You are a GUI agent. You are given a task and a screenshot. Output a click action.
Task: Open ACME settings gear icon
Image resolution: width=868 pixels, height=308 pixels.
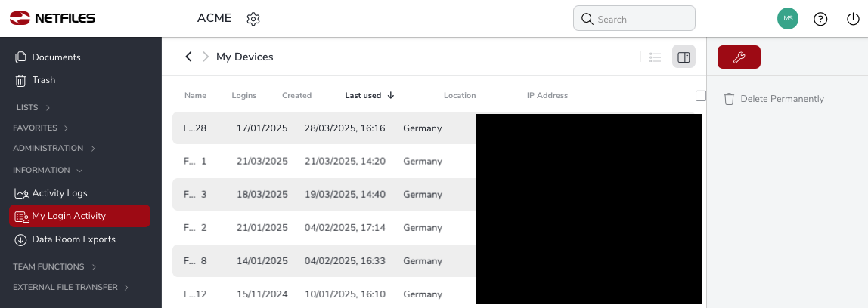coord(253,19)
